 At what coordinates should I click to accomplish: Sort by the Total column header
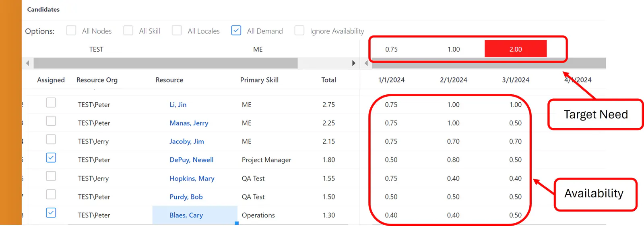[329, 80]
